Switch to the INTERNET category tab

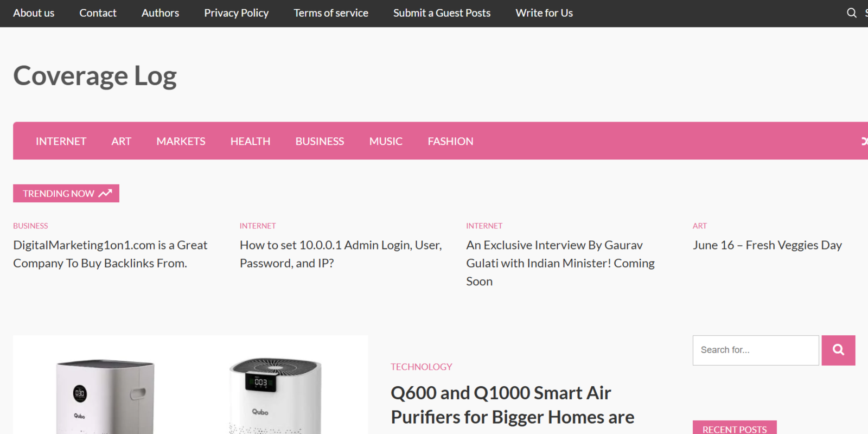click(61, 141)
